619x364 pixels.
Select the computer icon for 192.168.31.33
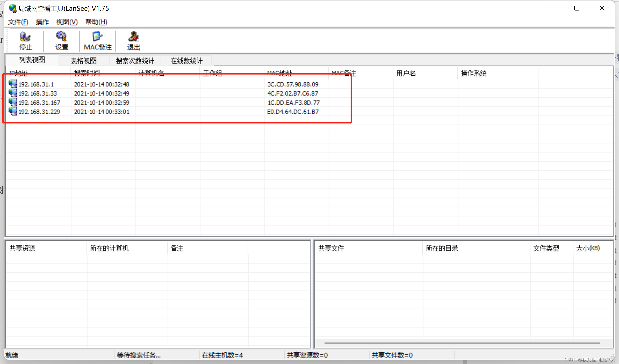[13, 93]
